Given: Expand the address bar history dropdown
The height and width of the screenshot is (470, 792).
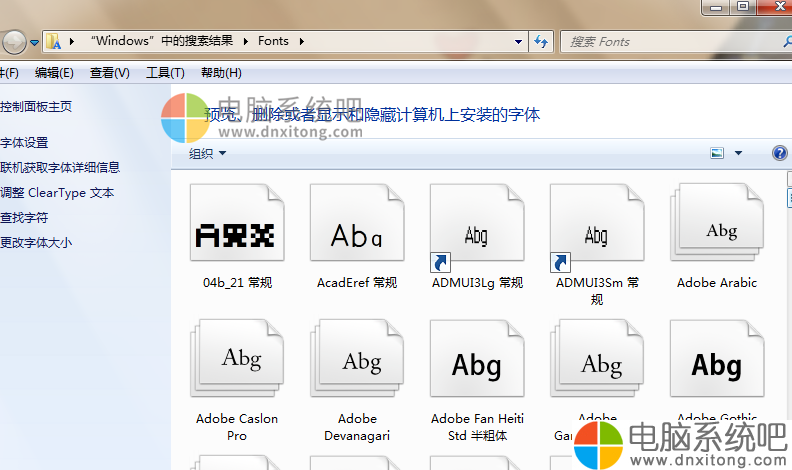Looking at the screenshot, I should click(518, 41).
